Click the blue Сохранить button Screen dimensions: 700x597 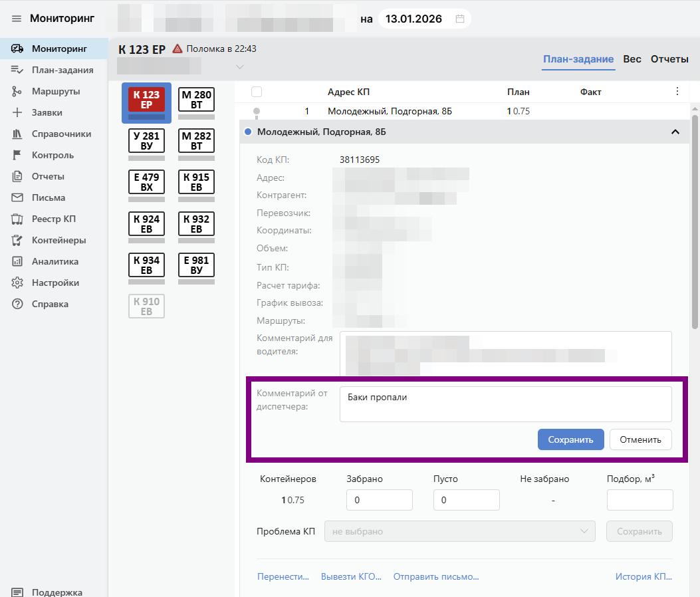point(570,439)
